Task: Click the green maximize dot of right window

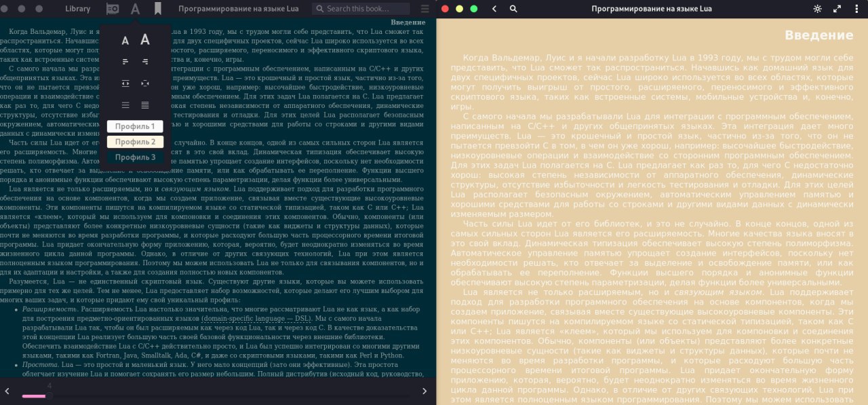Action: [473, 9]
